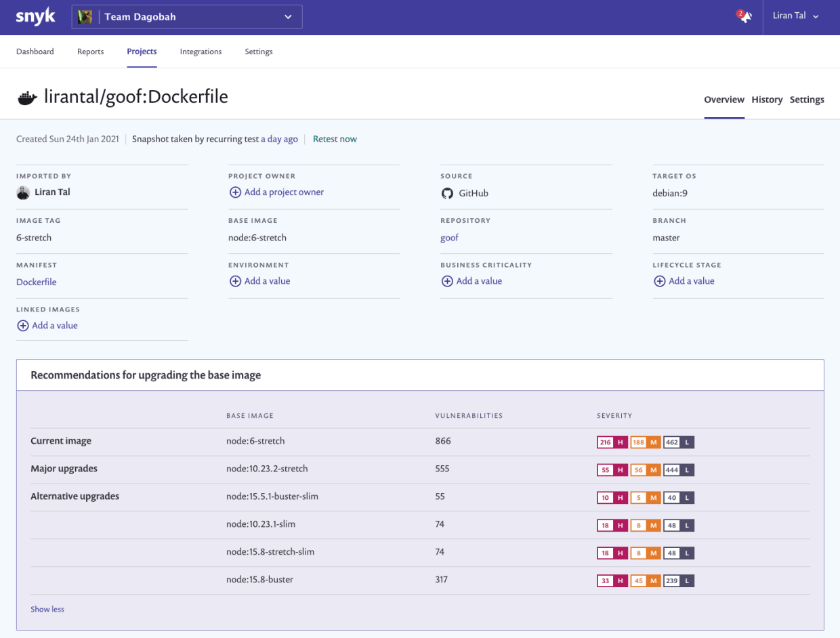The width and height of the screenshot is (840, 638).
Task: Click the debian:9 target OS value
Action: 670,193
